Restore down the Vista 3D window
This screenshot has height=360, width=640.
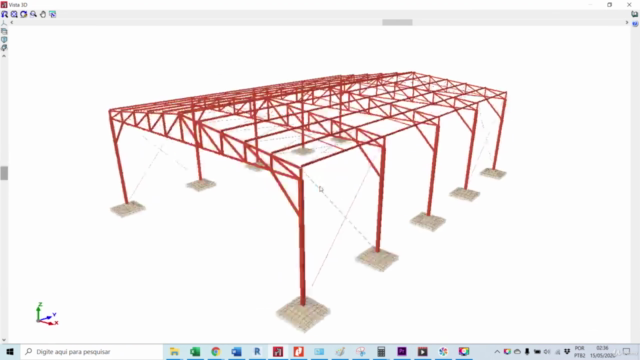point(609,4)
